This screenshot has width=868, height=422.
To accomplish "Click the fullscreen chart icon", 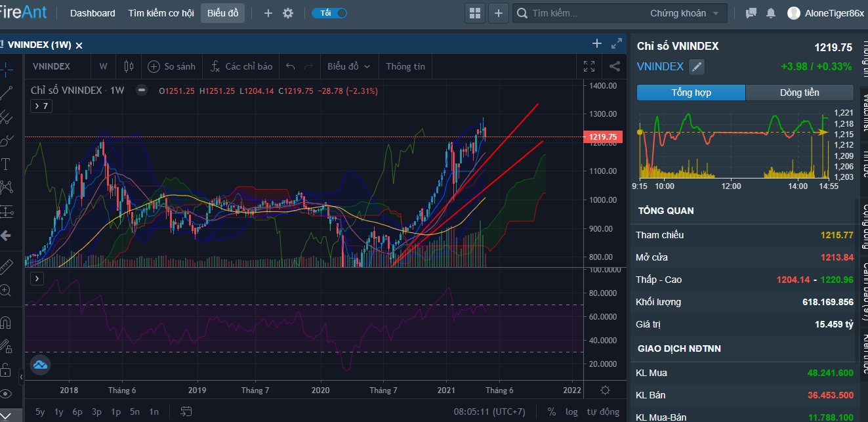I will (x=589, y=66).
